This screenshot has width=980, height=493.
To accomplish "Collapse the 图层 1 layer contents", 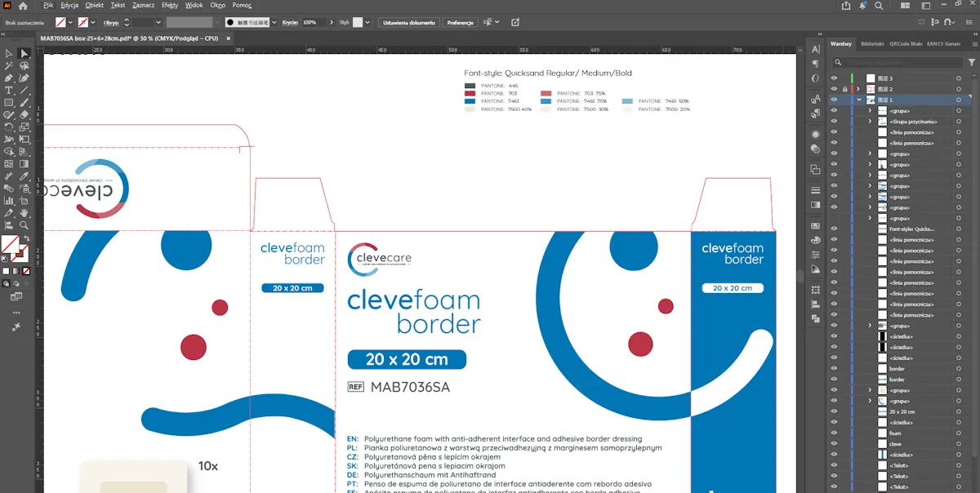I will pyautogui.click(x=858, y=100).
